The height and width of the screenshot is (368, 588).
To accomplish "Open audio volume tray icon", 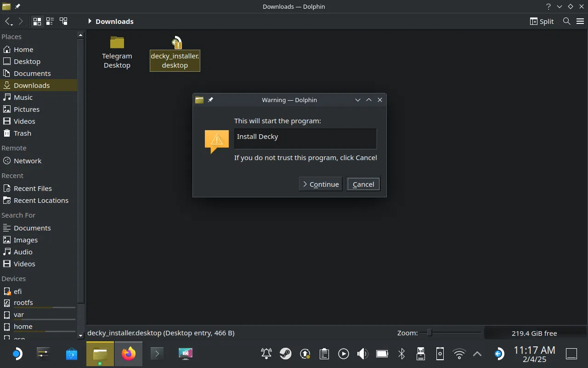I will click(x=363, y=354).
